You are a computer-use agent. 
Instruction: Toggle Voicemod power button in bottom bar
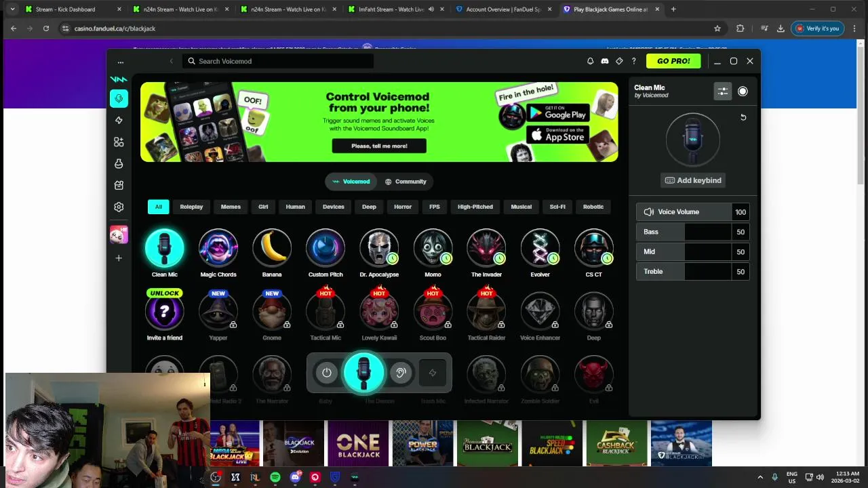(327, 373)
